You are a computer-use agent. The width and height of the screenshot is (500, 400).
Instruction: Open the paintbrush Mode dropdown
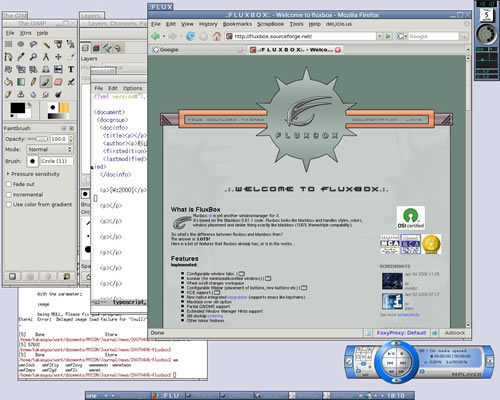[50, 149]
